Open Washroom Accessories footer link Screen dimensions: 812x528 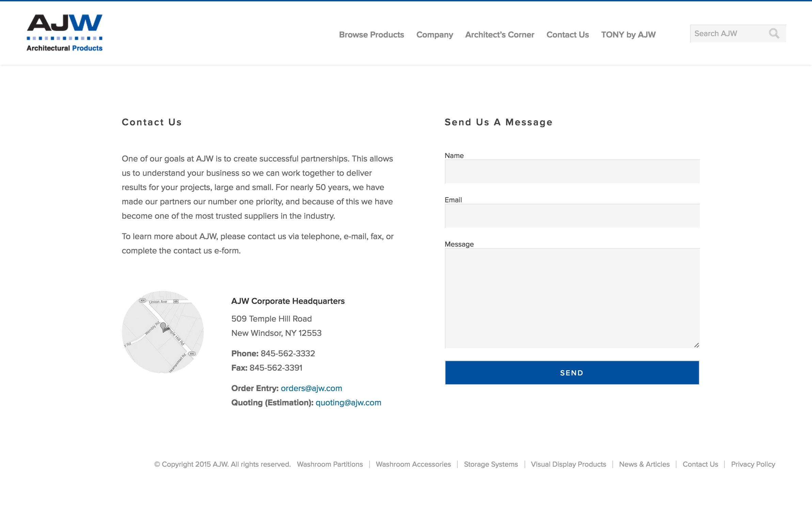413,464
